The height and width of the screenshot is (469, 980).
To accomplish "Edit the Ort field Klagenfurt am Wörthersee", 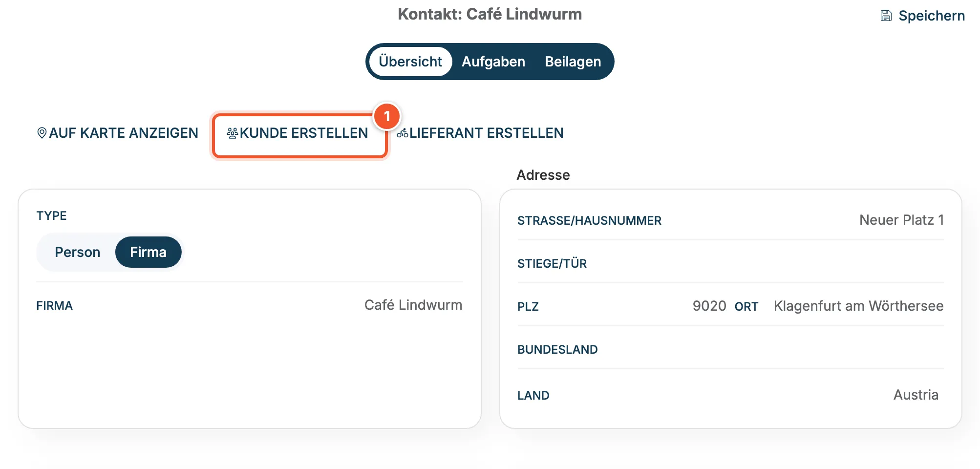I will pyautogui.click(x=858, y=306).
